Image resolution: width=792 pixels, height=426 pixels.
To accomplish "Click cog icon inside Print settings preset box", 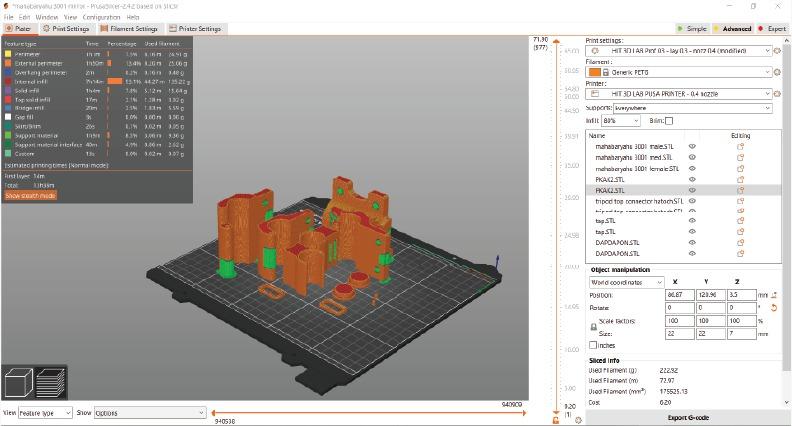I will 595,51.
